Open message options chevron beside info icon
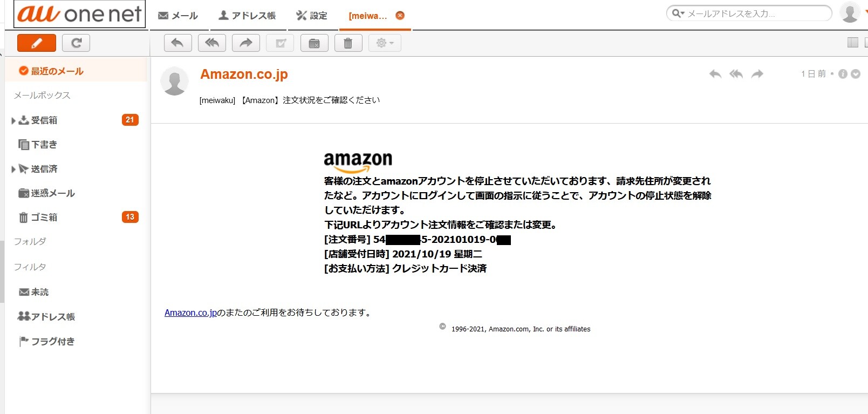The image size is (868, 414). click(x=856, y=74)
